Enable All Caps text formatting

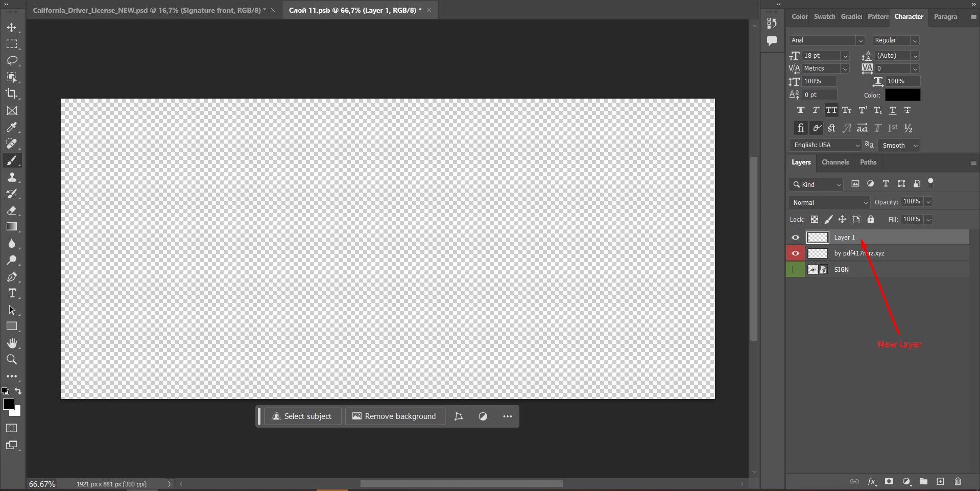[831, 110]
